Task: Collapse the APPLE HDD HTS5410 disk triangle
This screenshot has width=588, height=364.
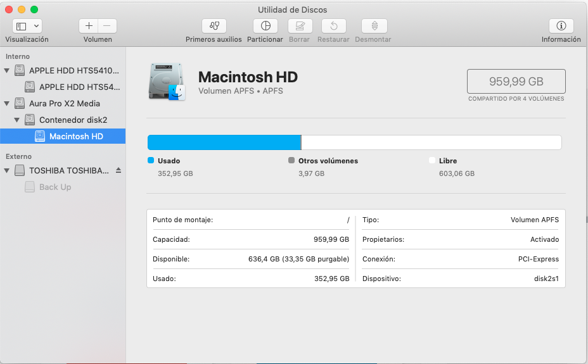Action: click(7, 70)
